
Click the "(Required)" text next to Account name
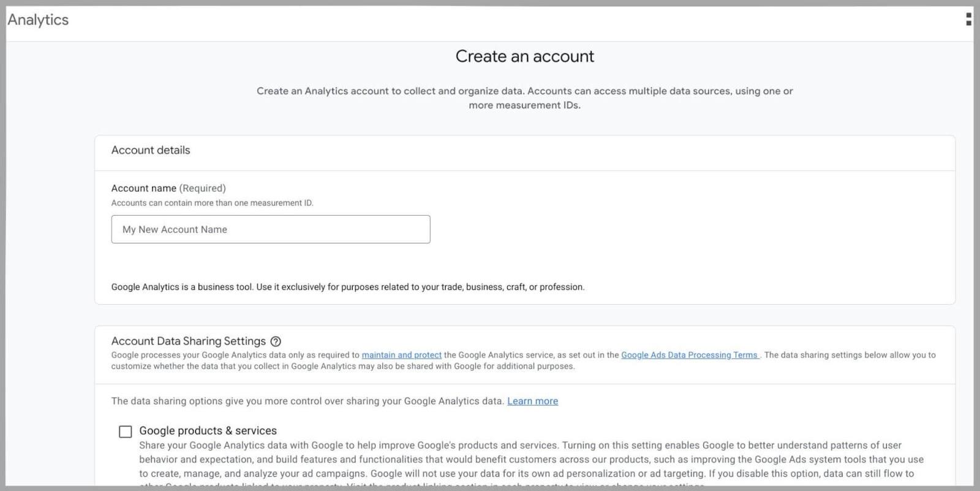202,188
